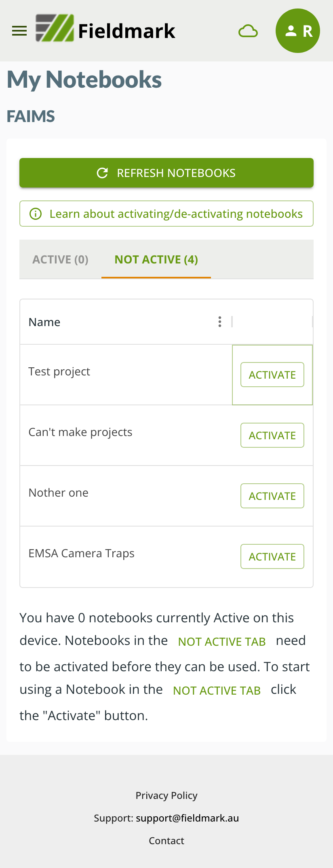Click the support@fieldmark.au email link

[x=188, y=818]
